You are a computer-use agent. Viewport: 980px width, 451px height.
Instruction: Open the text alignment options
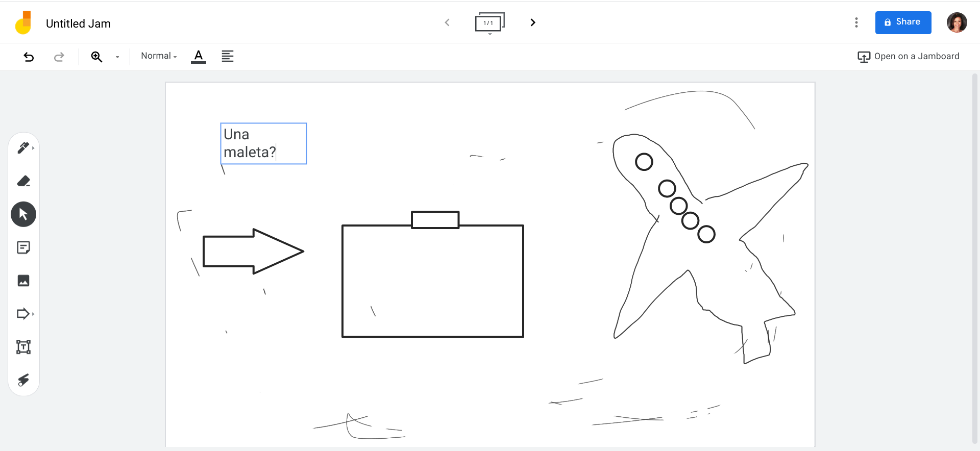[x=228, y=57]
